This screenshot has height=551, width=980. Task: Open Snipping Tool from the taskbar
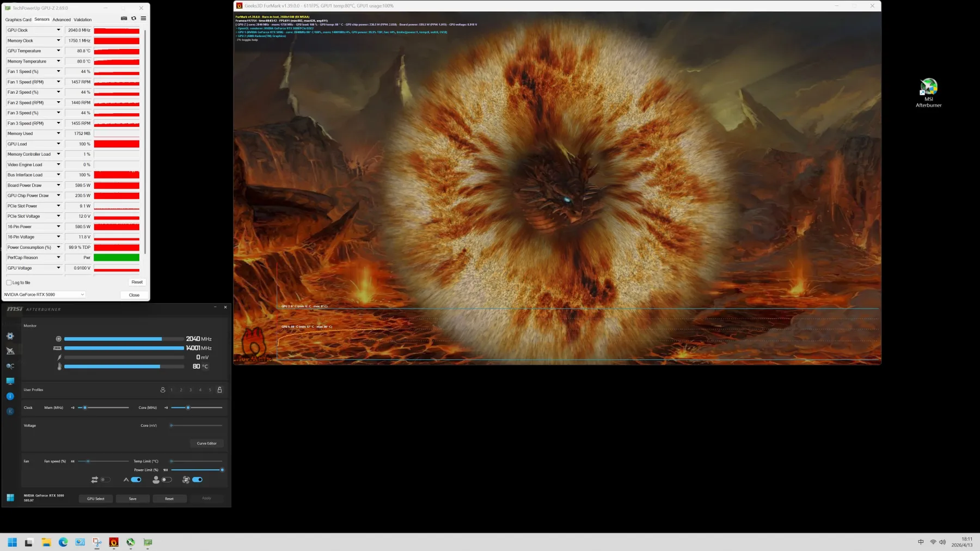coord(97,542)
